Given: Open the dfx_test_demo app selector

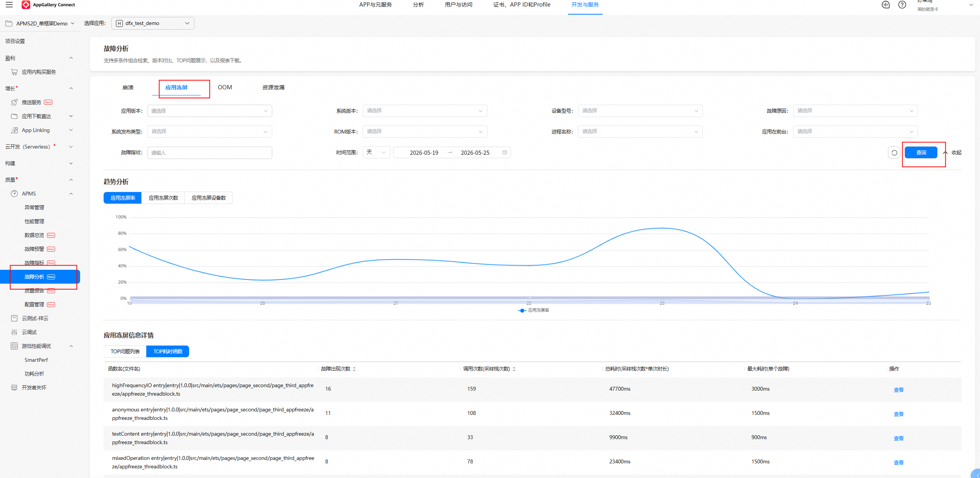Looking at the screenshot, I should [153, 23].
